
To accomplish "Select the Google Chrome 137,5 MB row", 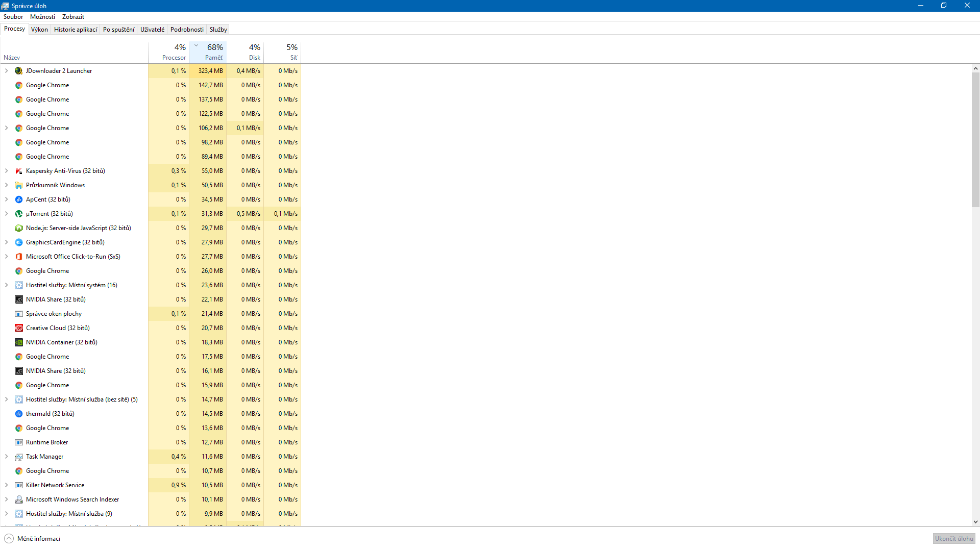I will click(151, 99).
